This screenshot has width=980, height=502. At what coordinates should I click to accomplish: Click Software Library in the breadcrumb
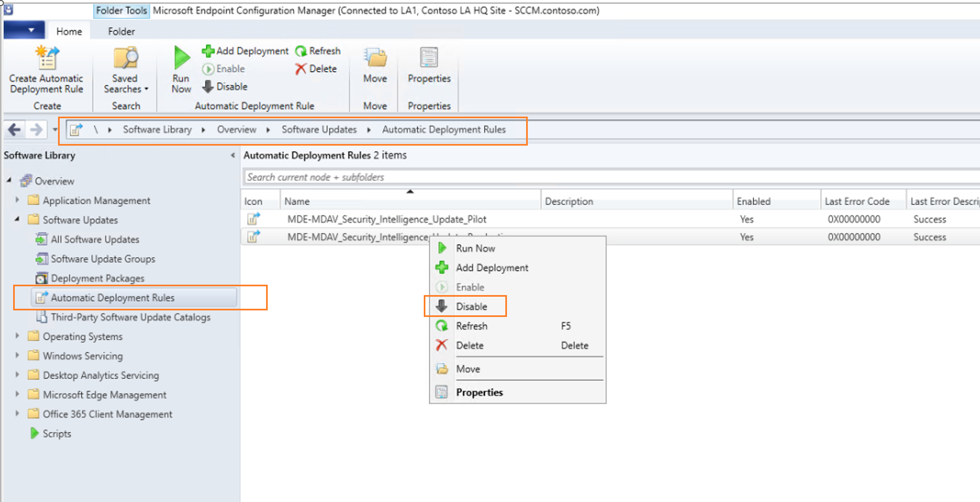tap(157, 130)
